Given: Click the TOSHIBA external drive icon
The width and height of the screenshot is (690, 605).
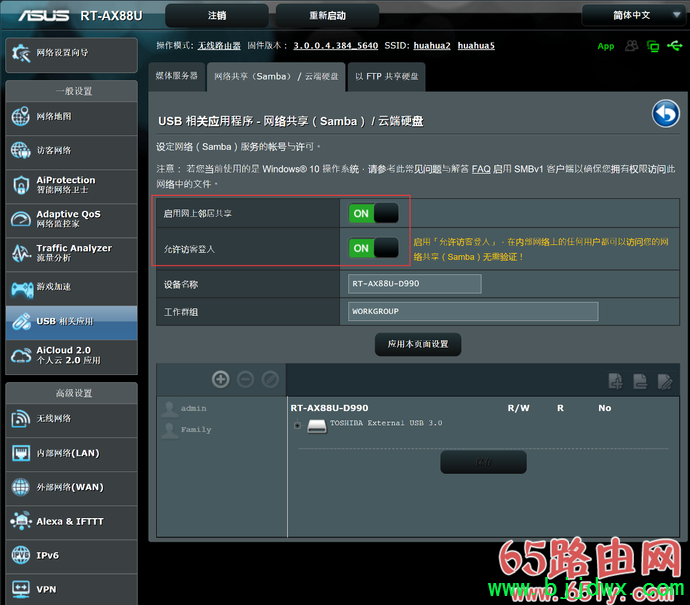Looking at the screenshot, I should [316, 426].
